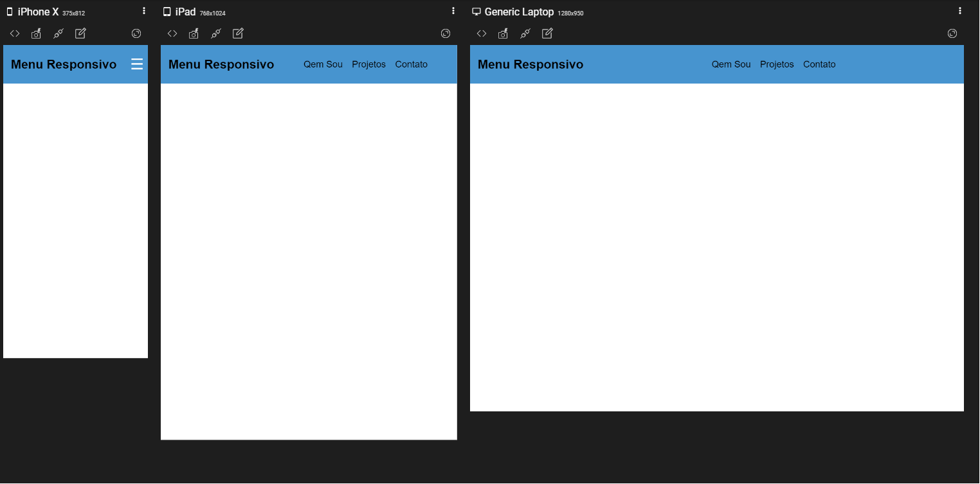Click the code icon above iPhone X panel
Image resolution: width=980 pixels, height=484 pixels.
coord(15,33)
